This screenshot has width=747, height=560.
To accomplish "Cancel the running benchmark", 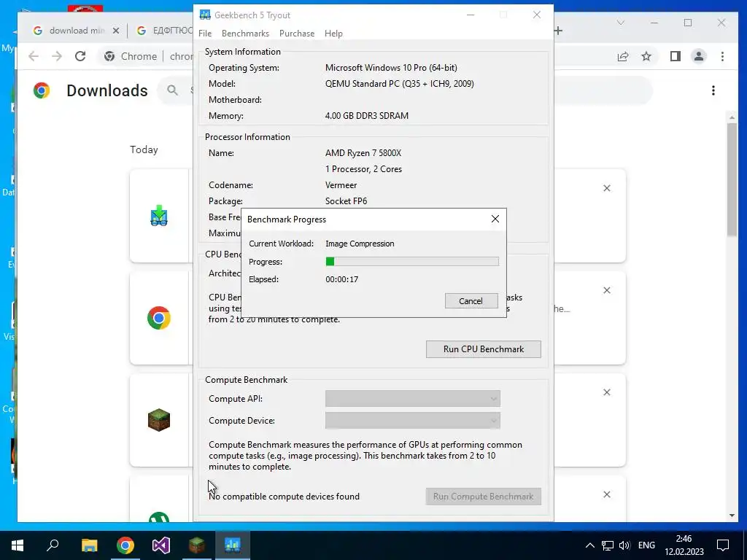I will 471,301.
